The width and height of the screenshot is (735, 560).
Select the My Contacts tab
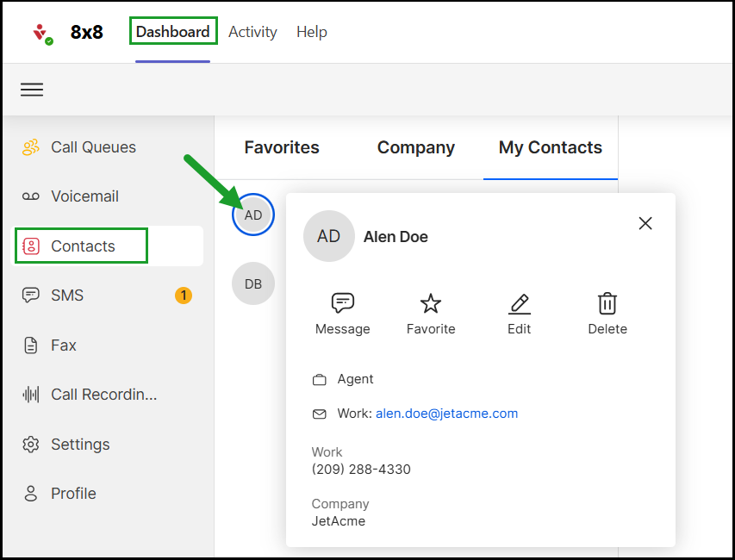(551, 147)
